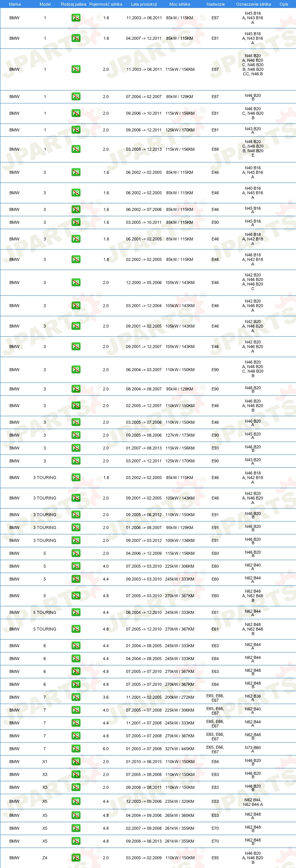Click the fuel icon in the 3 TOURING 100kW / 136KM row
296x868 pixels.
tap(76, 540)
